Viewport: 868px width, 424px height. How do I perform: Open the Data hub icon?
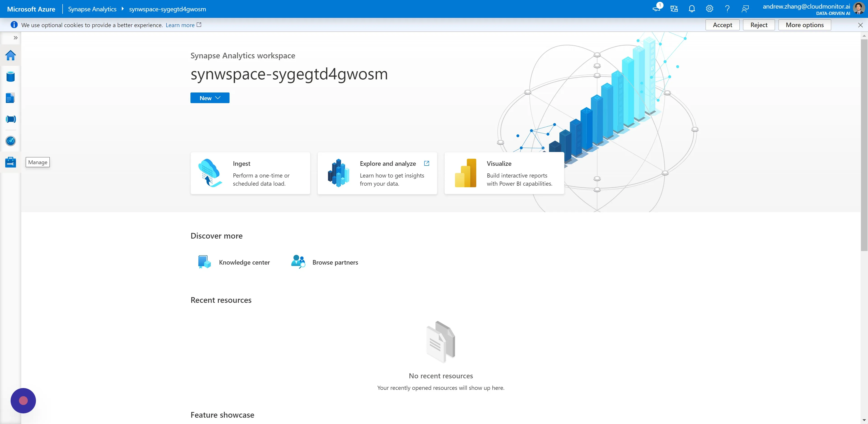pyautogui.click(x=10, y=77)
